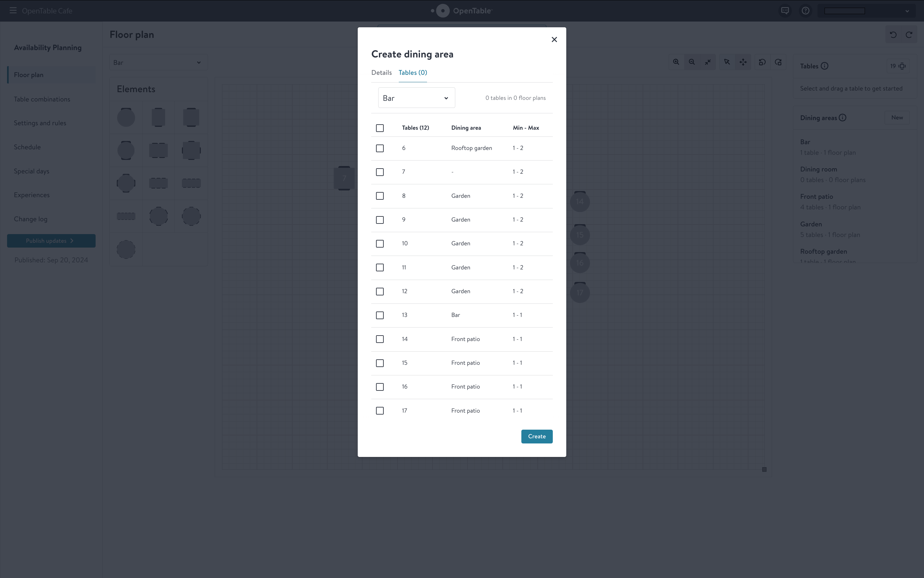Switch to the Details tab

tap(381, 73)
